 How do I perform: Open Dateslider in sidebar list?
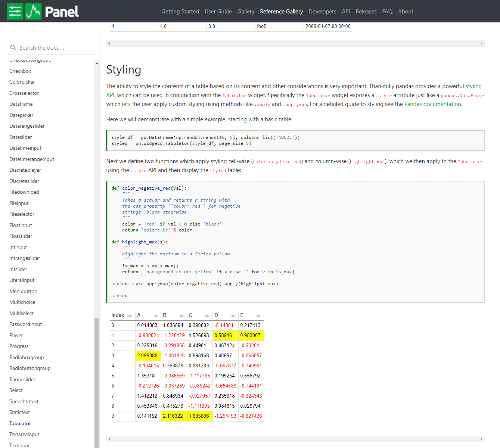(21, 137)
